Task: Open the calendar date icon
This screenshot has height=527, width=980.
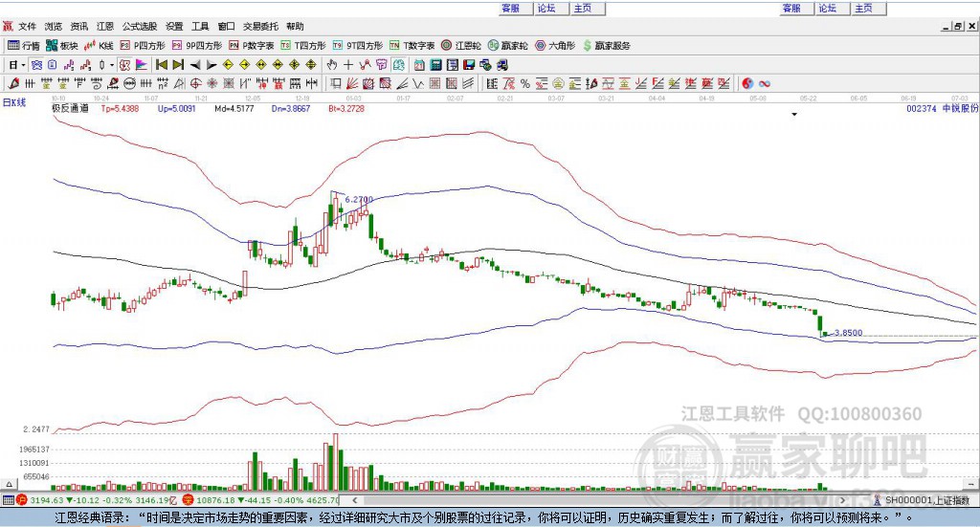Action: click(419, 65)
